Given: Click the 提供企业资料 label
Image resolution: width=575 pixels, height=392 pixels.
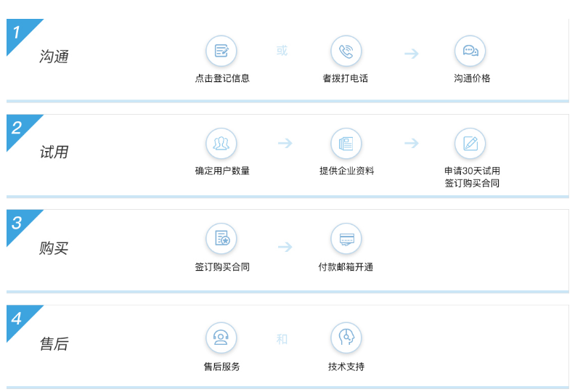Looking at the screenshot, I should click(346, 171).
